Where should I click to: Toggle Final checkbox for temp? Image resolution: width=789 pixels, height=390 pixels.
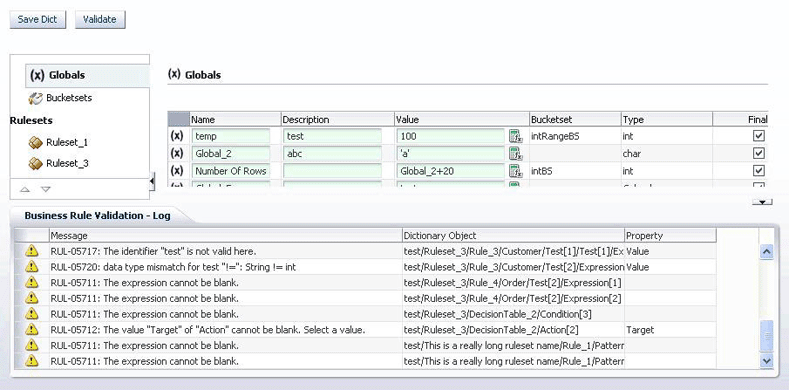[759, 136]
